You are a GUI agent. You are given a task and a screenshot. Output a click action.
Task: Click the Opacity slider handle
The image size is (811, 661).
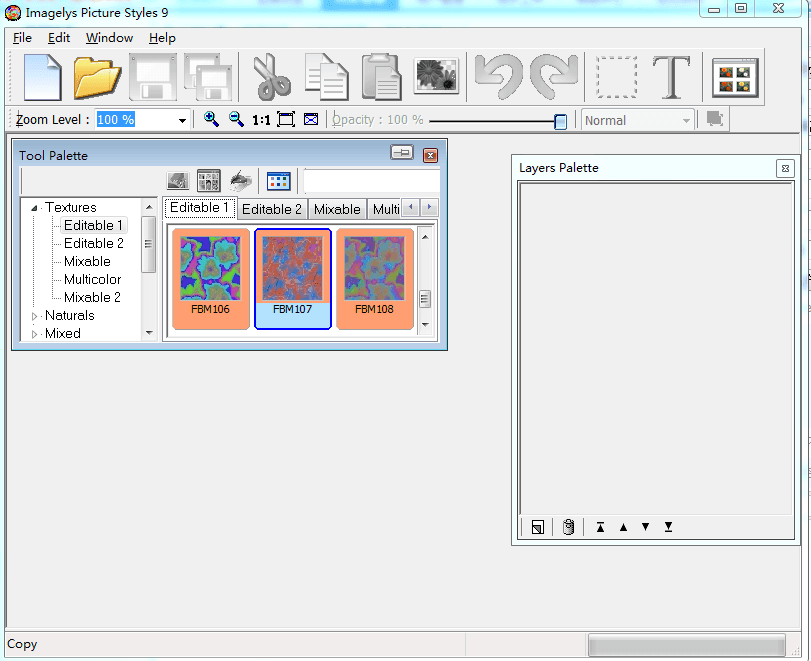(561, 121)
